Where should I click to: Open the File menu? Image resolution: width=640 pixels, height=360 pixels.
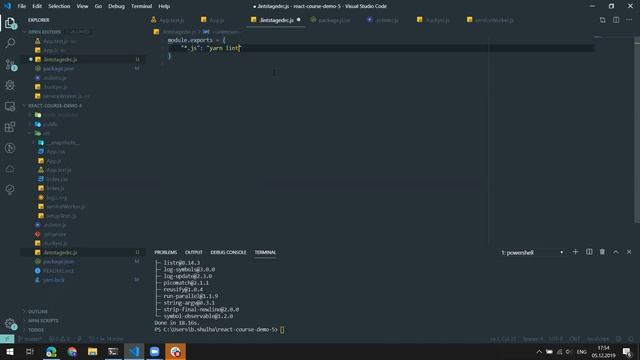tap(22, 6)
